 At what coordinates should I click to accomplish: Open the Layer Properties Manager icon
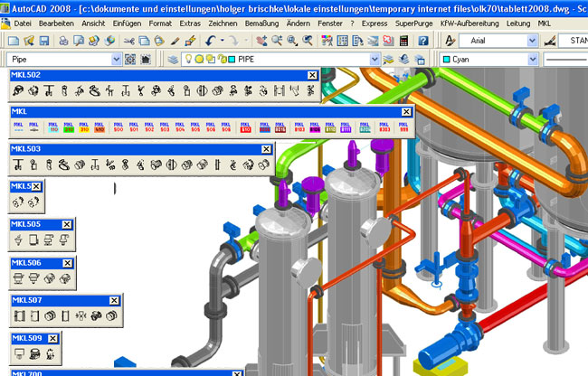[174, 59]
